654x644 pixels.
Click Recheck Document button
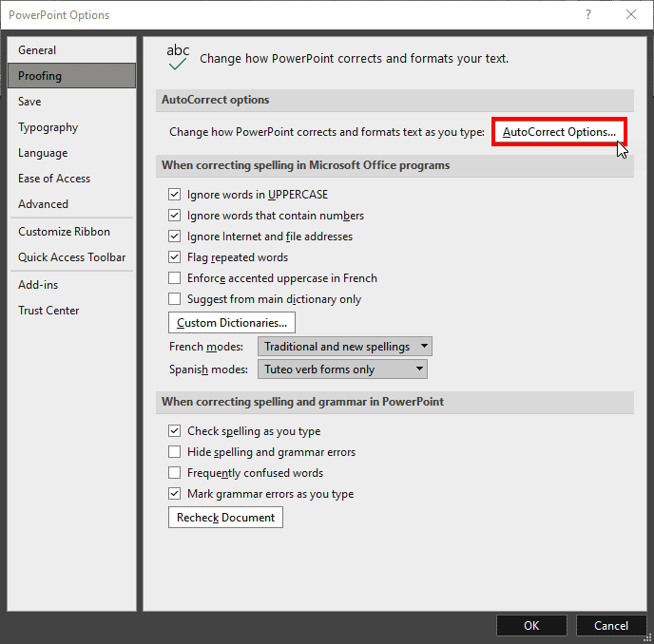coord(225,518)
